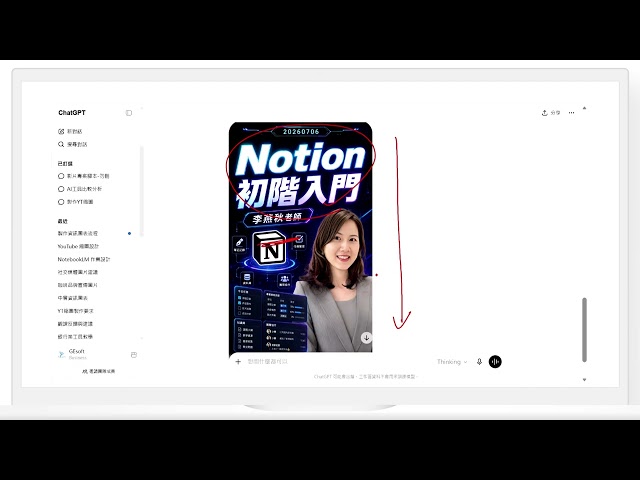Screen dimensions: 640x480
Task: Click the scroll-down arrow of chat scrollbar
Action: [x=584, y=380]
